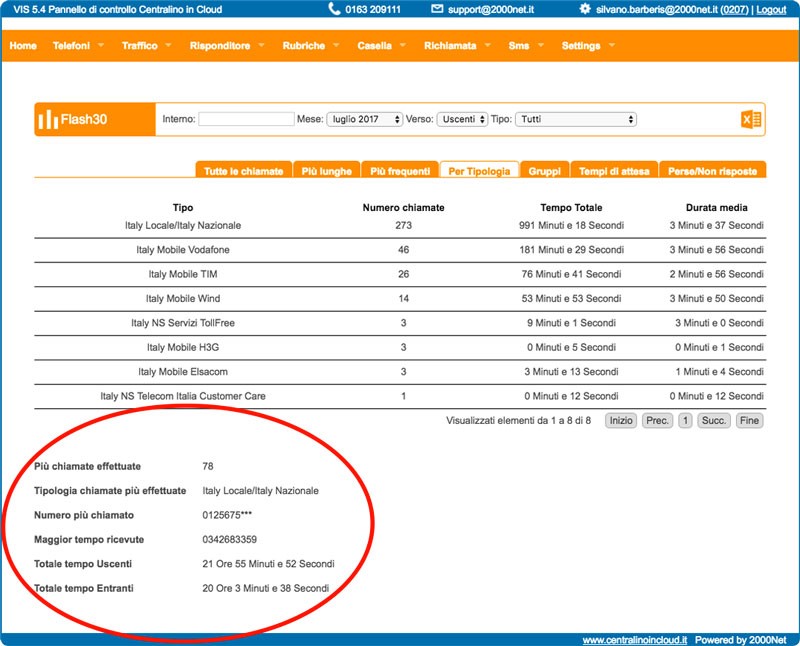Click the support@2000net.it email text
The height and width of the screenshot is (646, 800).
point(491,9)
